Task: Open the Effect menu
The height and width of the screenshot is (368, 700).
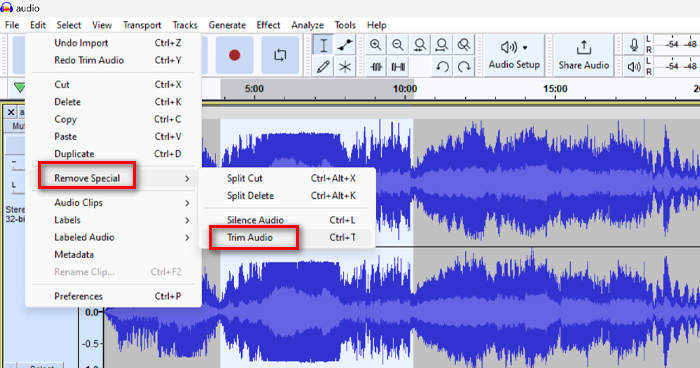Action: [268, 25]
